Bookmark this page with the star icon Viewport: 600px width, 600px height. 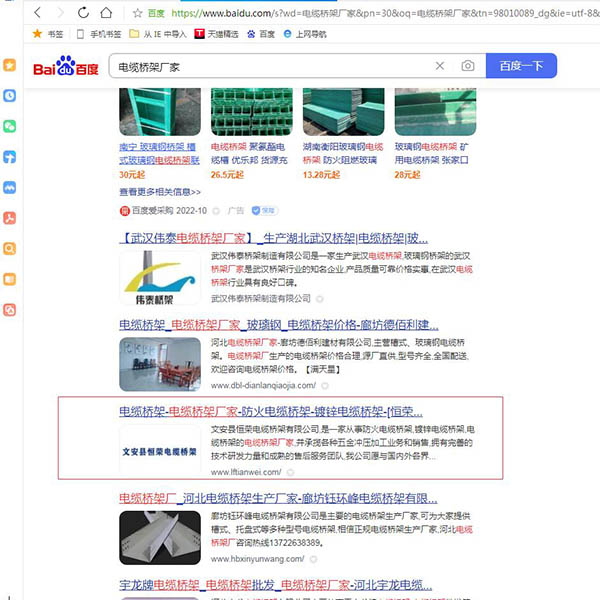tap(137, 13)
